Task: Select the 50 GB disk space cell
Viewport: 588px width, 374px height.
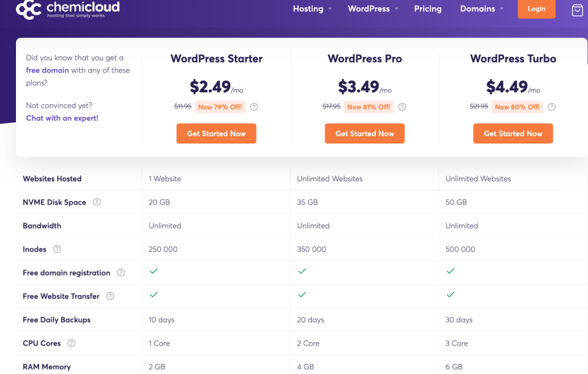Action: click(456, 202)
